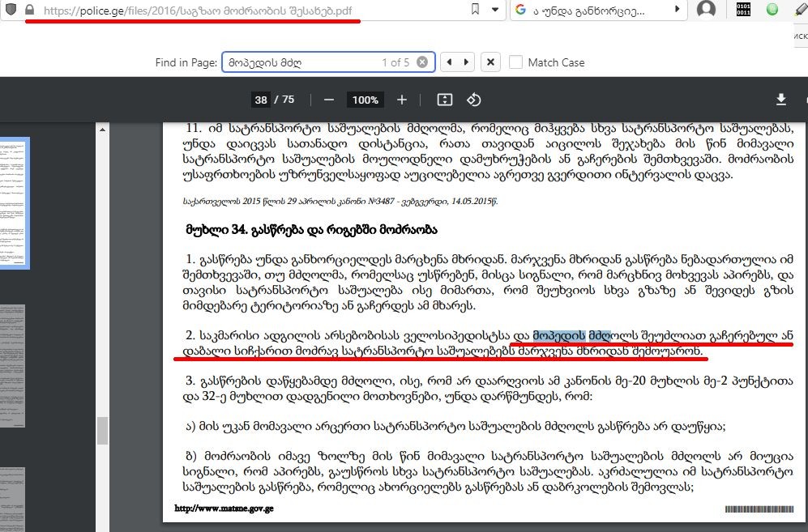
Task: Download the PDF file
Action: pyautogui.click(x=781, y=100)
